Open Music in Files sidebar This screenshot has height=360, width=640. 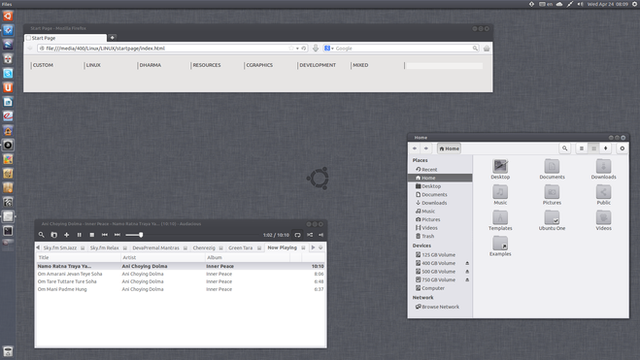[440, 211]
